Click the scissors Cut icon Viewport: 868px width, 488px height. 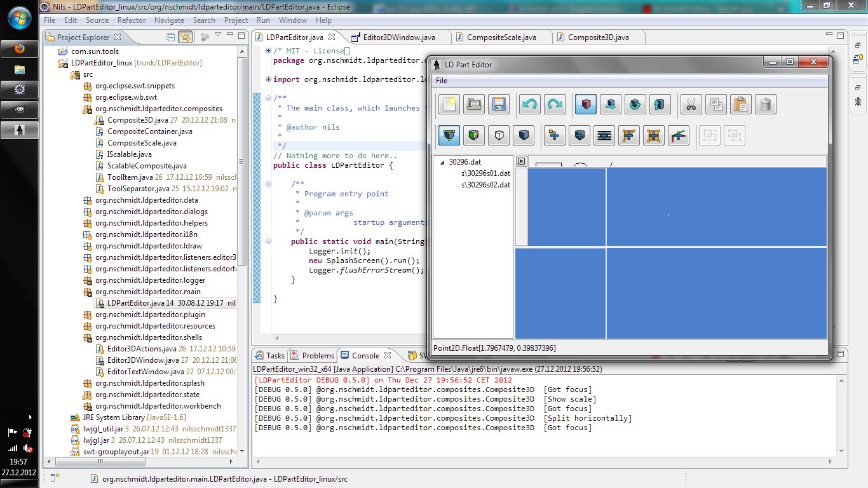tap(691, 104)
